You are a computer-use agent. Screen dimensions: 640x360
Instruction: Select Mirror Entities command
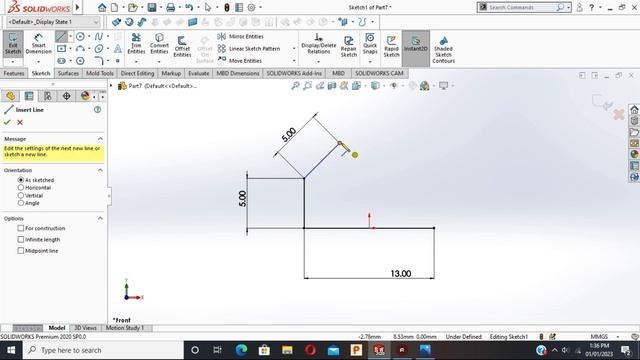point(241,36)
